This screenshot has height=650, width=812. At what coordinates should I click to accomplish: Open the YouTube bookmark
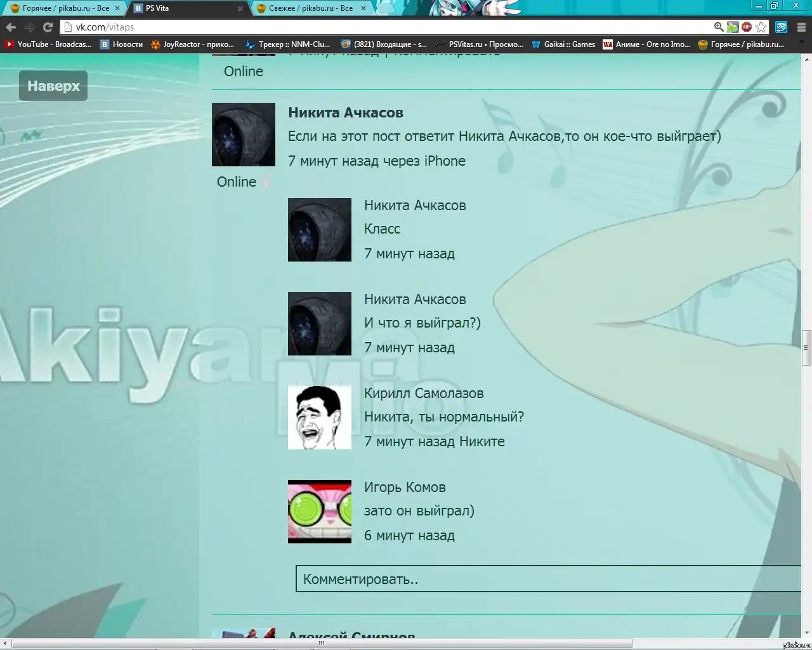(x=48, y=44)
